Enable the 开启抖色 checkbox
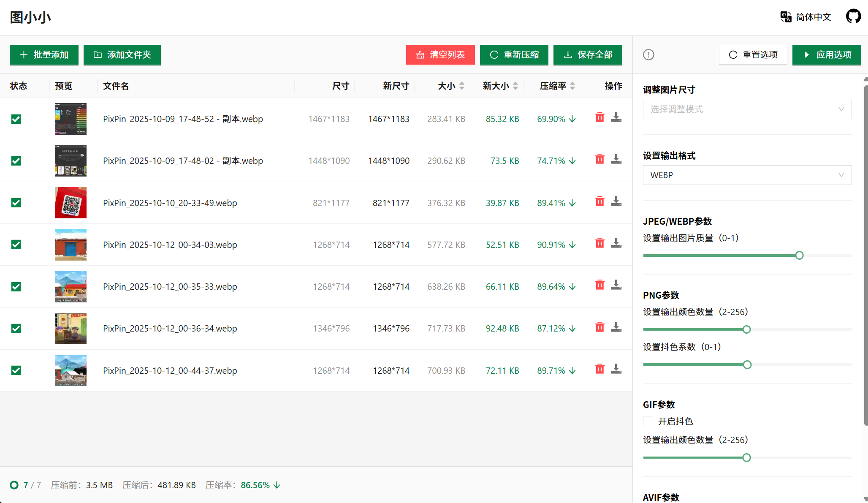 point(648,421)
